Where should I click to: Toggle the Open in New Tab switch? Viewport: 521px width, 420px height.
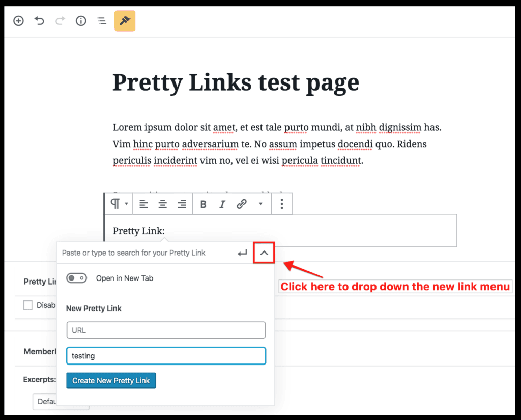[x=77, y=278]
